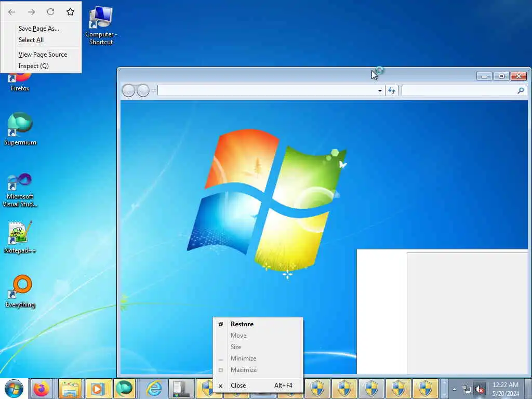Open Supermium from the taskbar
Viewport: 532px width, 399px height.
tap(124, 389)
